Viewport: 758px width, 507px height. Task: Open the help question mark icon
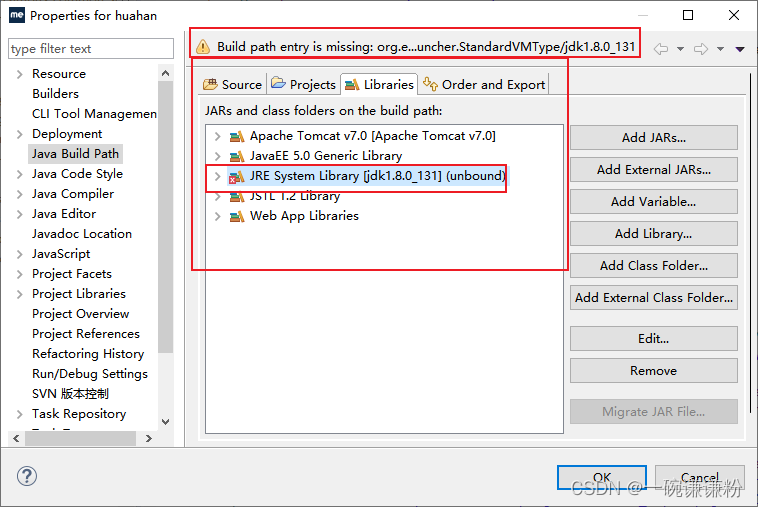27,476
